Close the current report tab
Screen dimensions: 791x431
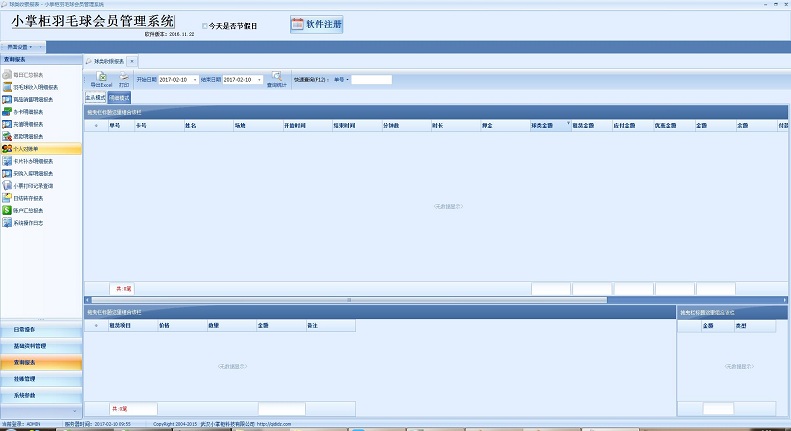click(132, 61)
